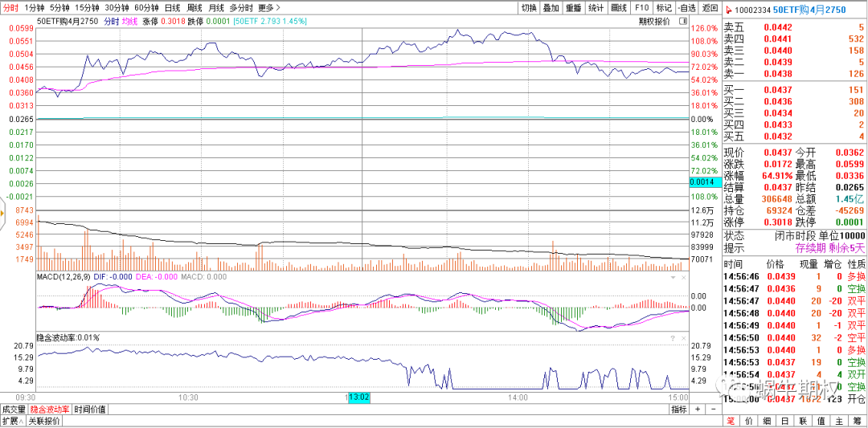Image resolution: width=868 pixels, height=428 pixels.
Task: Open the 多分时 multi-day intraday view
Action: pyautogui.click(x=241, y=8)
